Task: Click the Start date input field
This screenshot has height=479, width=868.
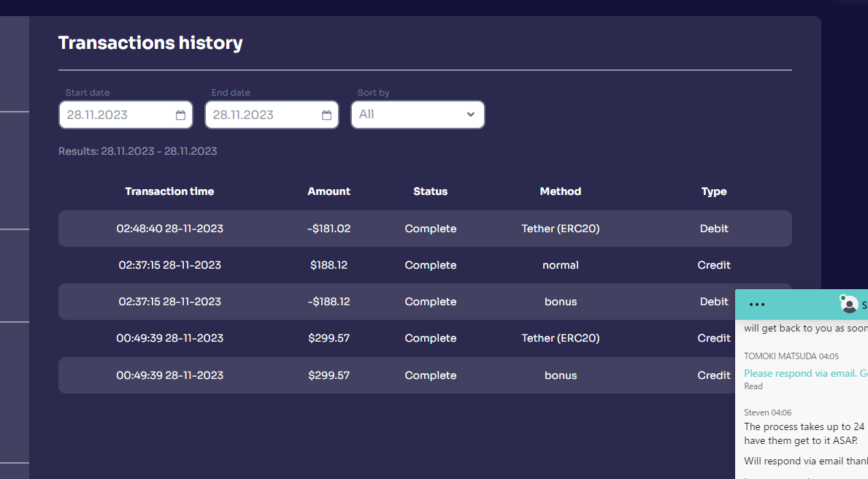Action: pos(117,115)
